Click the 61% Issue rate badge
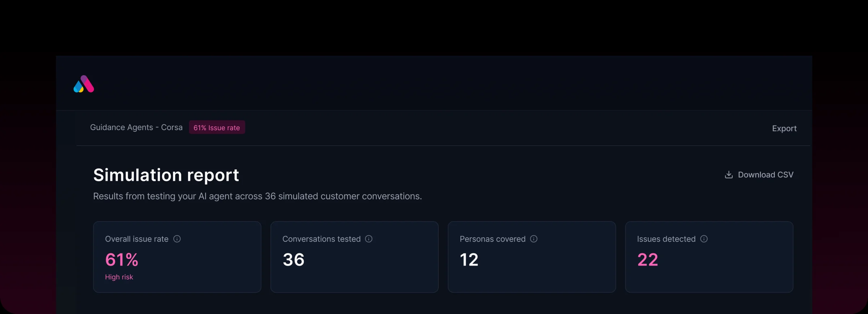 point(217,127)
